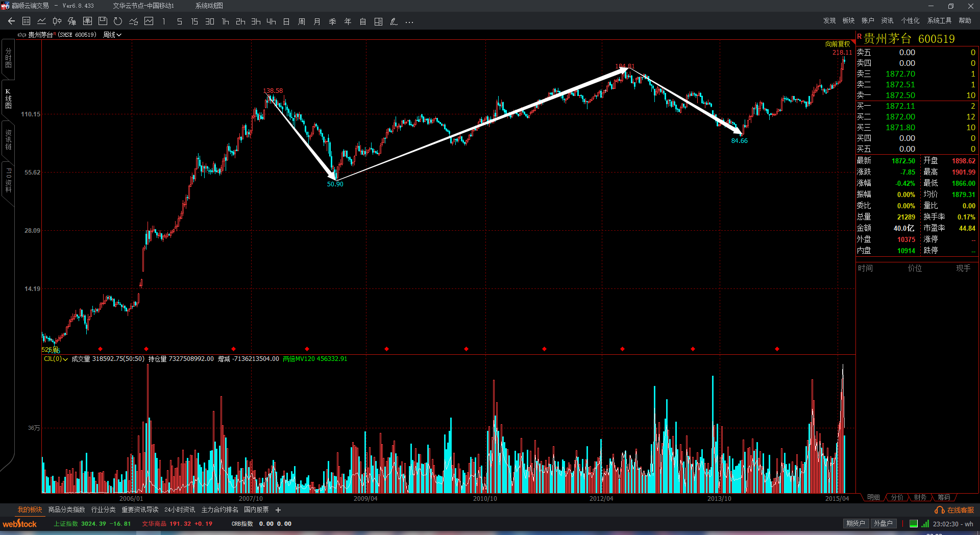Image resolution: width=980 pixels, height=535 pixels.
Task: Open the 账户 menu
Action: 868,20
